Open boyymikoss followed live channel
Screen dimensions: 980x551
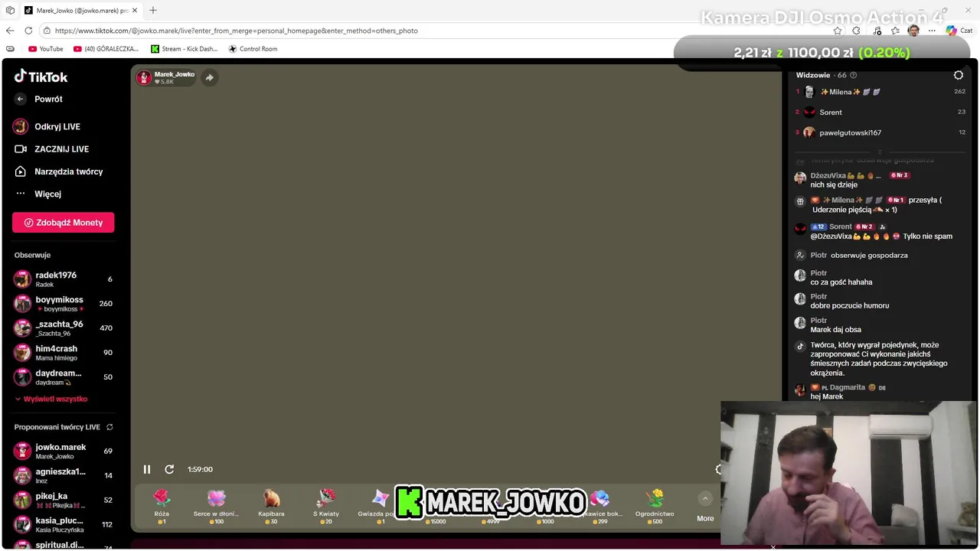pos(64,303)
